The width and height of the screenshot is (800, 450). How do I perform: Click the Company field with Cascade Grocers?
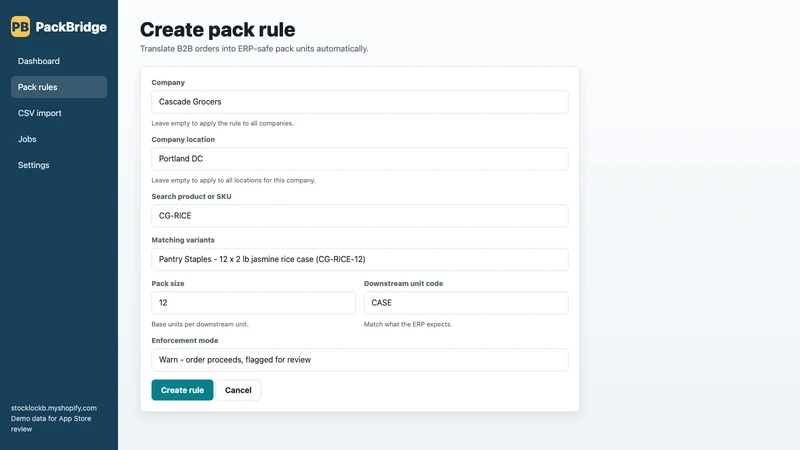pos(360,102)
